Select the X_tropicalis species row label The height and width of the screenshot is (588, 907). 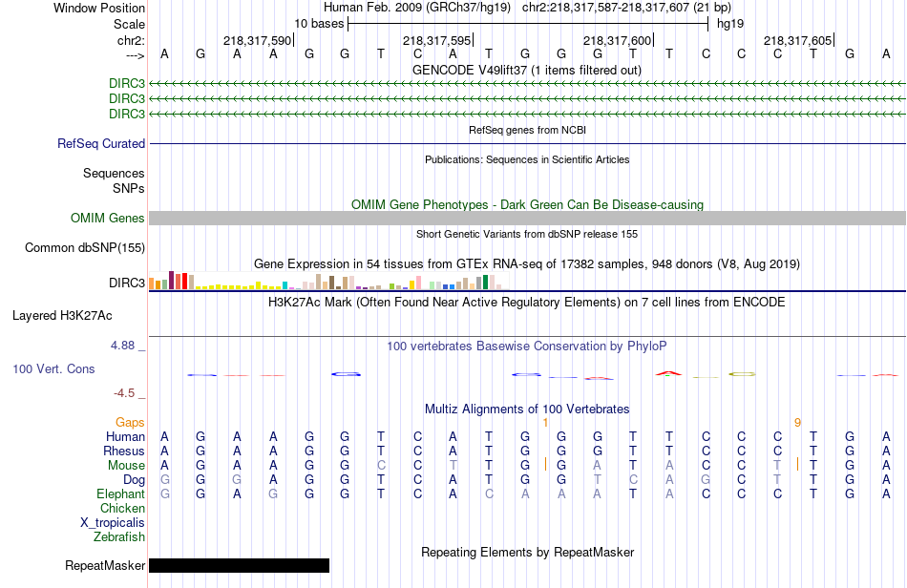[x=113, y=523]
